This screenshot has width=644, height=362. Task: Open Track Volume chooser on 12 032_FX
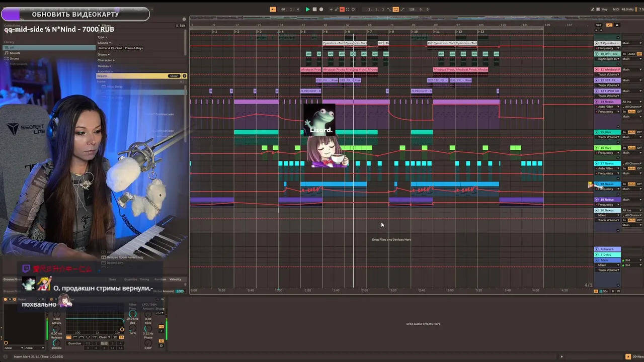(x=607, y=85)
